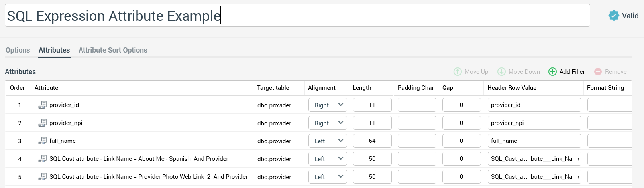
Task: Click the Gap field in the first row
Action: [x=461, y=105]
